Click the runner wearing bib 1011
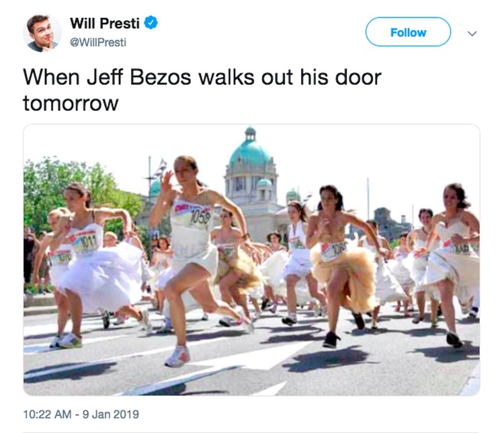 pyautogui.click(x=90, y=257)
